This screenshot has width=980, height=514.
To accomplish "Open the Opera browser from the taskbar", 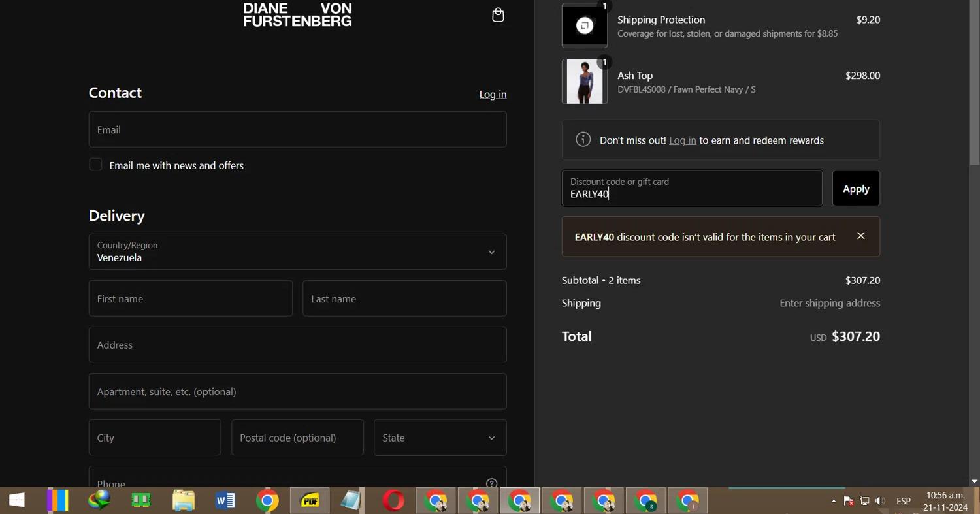I will (393, 501).
